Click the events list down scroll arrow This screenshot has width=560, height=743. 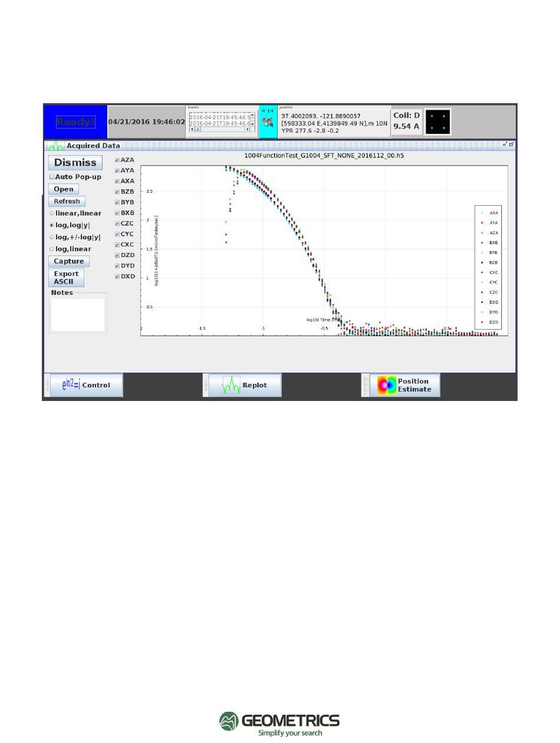click(252, 124)
